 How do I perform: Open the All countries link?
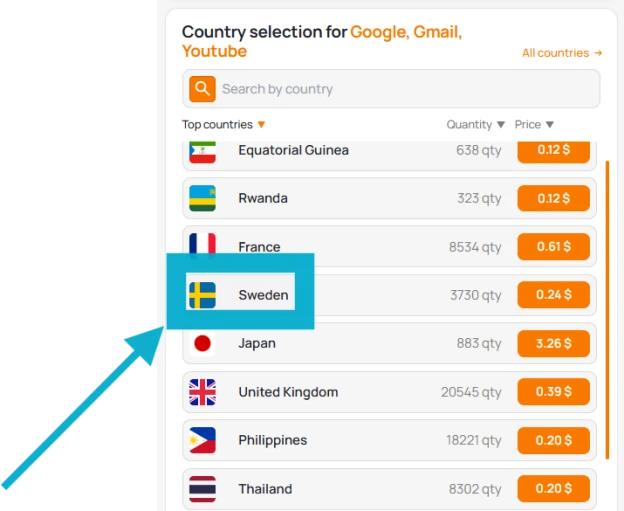point(562,53)
